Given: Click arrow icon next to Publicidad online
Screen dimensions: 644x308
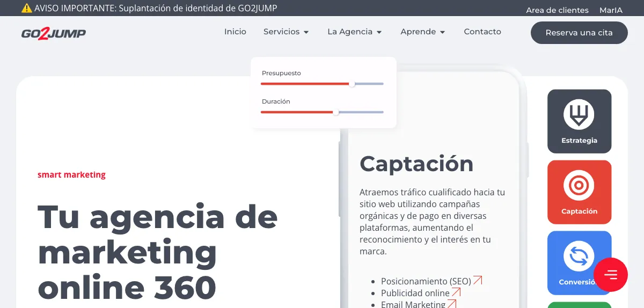Looking at the screenshot, I should [456, 292].
